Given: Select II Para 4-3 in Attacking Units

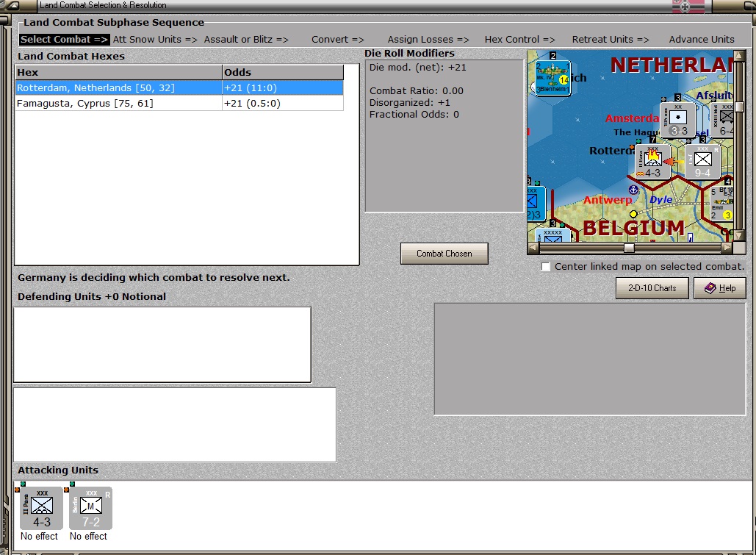Looking at the screenshot, I should point(42,508).
